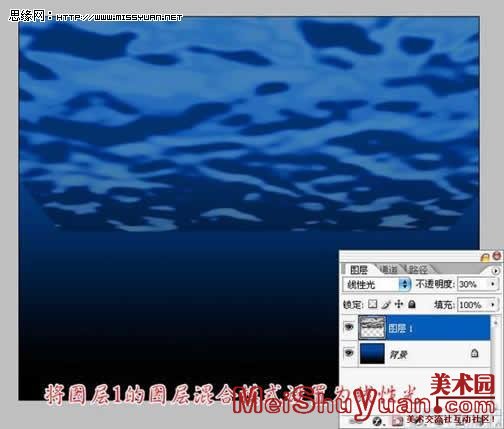The height and width of the screenshot is (429, 504).
Task: Toggle the lock position move icon
Action: pyautogui.click(x=399, y=304)
